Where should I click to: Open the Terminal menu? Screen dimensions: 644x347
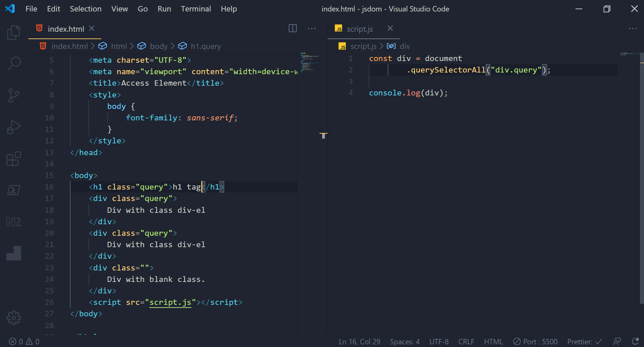tap(196, 9)
